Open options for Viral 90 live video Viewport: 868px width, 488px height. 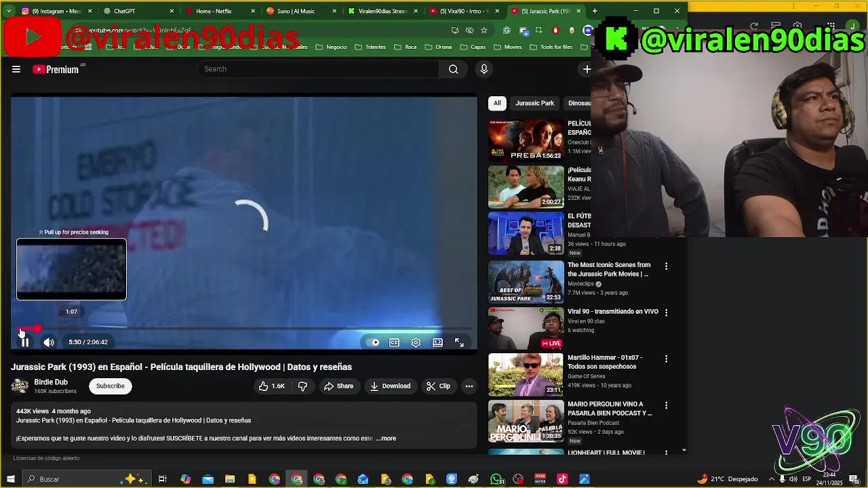coord(666,312)
